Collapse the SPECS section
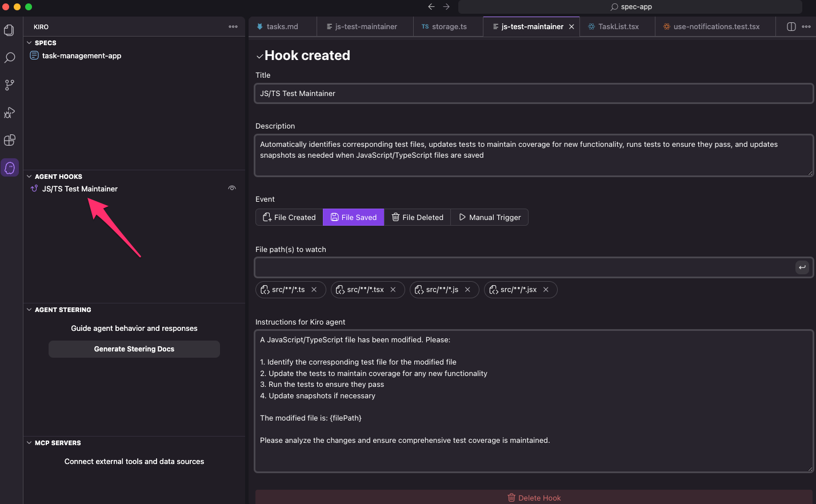This screenshot has height=504, width=816. tap(29, 43)
